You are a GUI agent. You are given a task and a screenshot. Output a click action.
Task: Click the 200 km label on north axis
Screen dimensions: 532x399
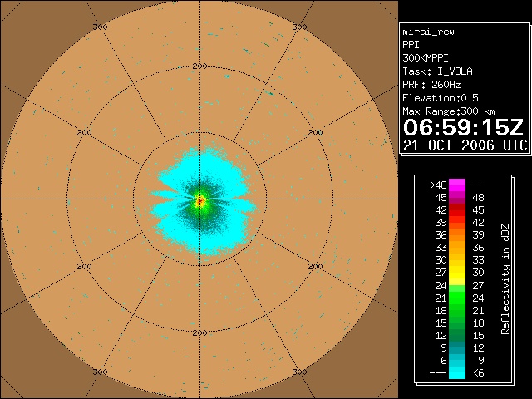199,66
